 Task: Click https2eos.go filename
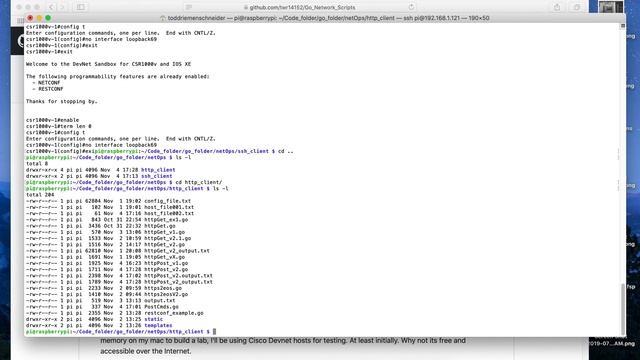pos(163,288)
